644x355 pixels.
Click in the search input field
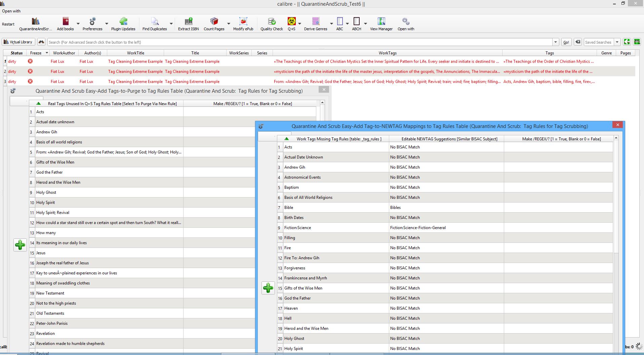pyautogui.click(x=299, y=42)
